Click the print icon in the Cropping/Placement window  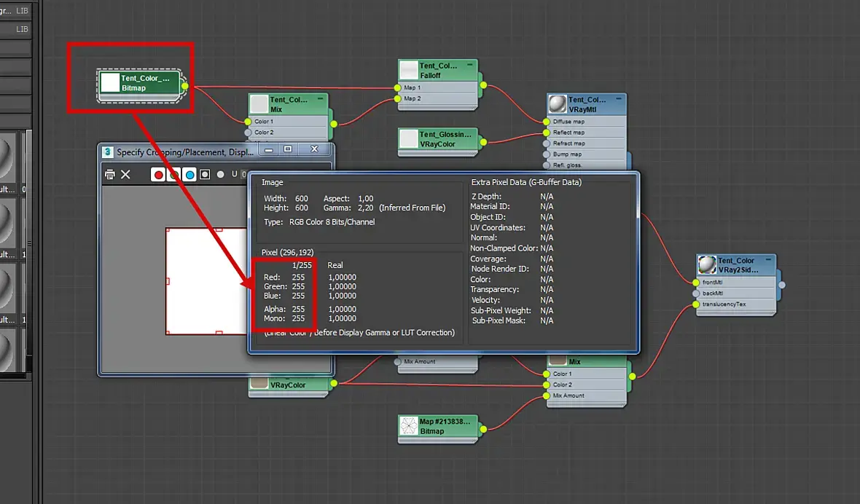click(110, 174)
